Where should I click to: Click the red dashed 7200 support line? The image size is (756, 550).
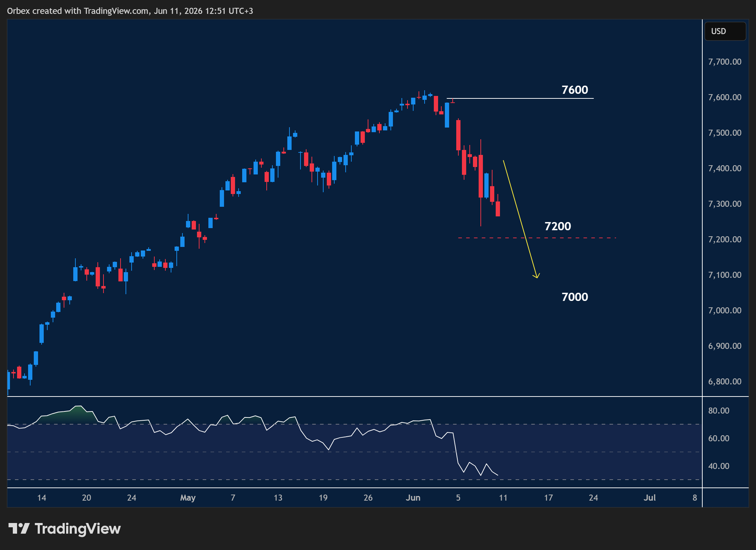[x=537, y=238]
